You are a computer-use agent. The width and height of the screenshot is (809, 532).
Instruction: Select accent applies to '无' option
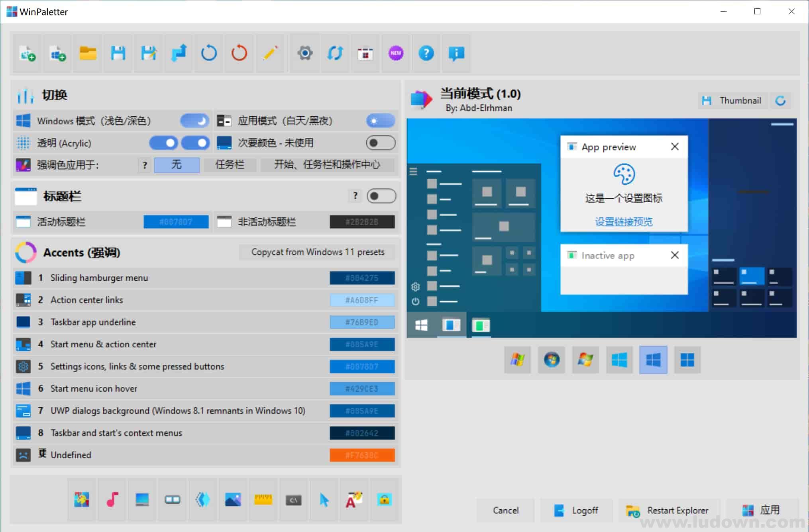pos(177,164)
